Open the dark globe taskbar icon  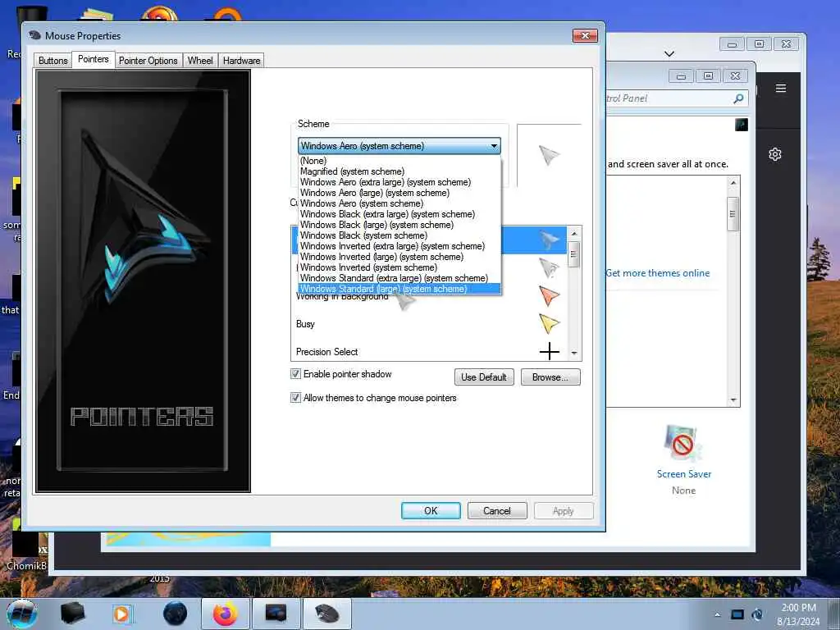coord(176,614)
